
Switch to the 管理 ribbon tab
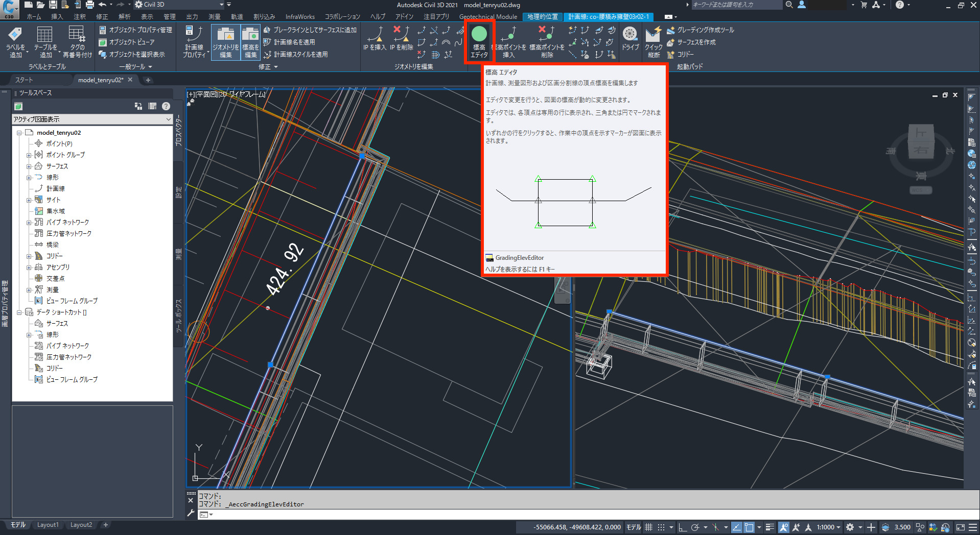(169, 16)
